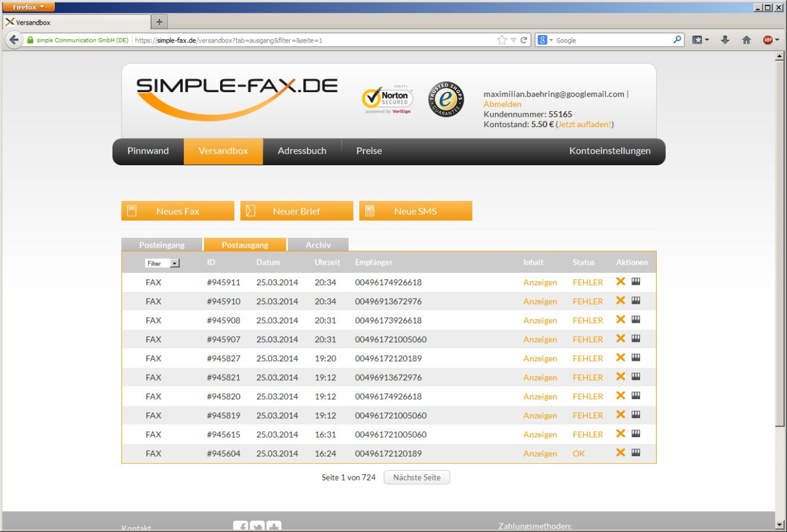Archive fax #945604 using the binder icon

click(x=636, y=452)
